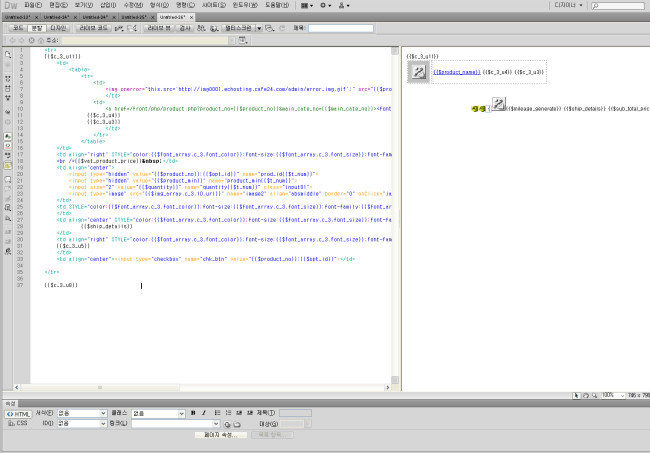This screenshot has height=453, width=650.
Task: Open the class (클래스) dropdown
Action: tap(158, 412)
